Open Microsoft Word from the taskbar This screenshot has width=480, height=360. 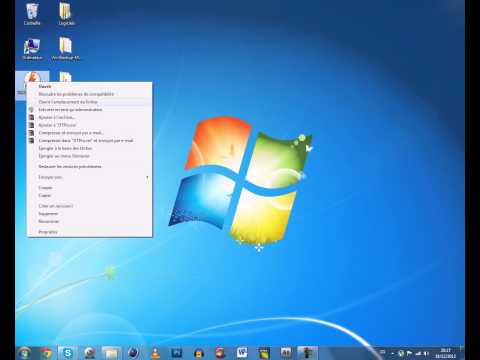(x=242, y=353)
